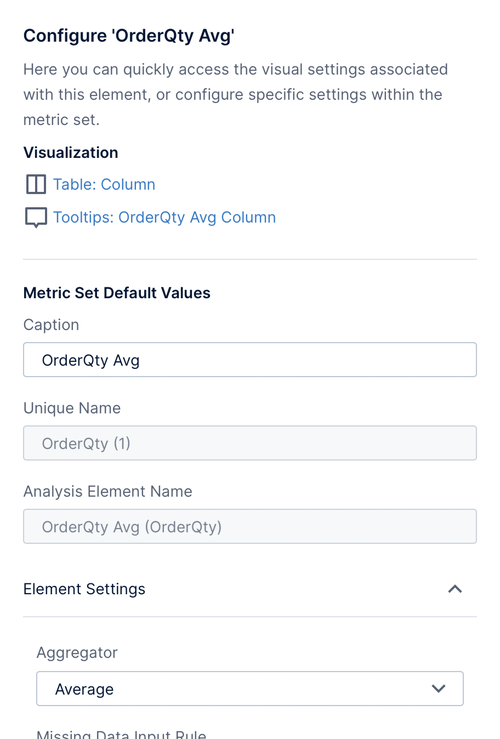
Task: Click the Aggregator label
Action: 77,653
